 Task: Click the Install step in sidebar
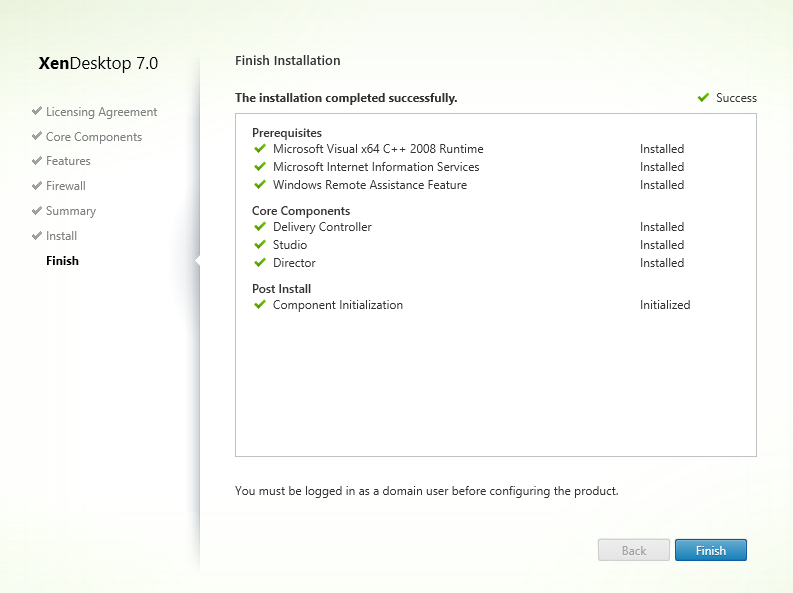tap(61, 236)
